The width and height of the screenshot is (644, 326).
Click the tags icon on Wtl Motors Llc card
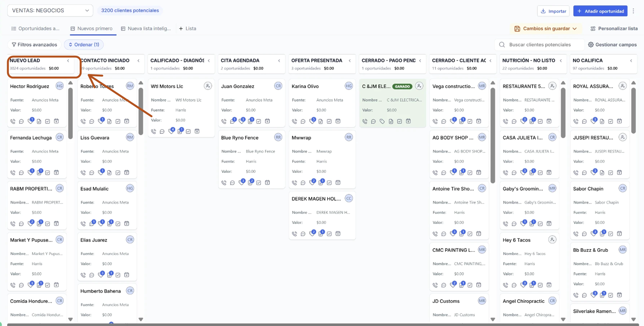[x=171, y=131]
